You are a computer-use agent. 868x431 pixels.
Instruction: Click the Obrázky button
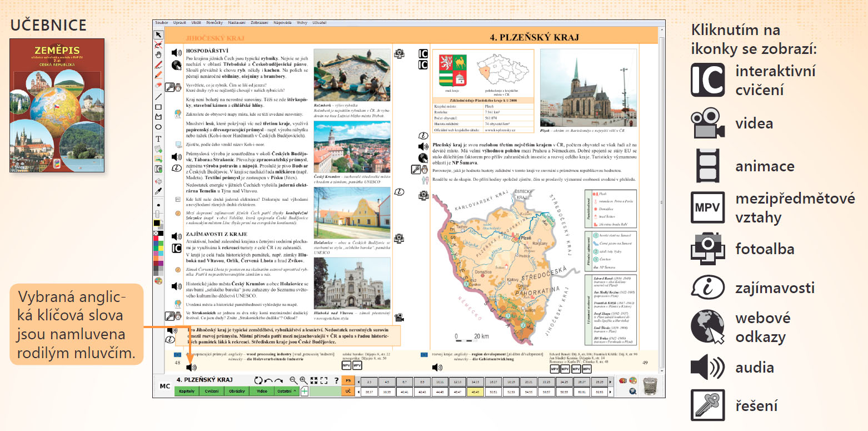[x=237, y=392]
